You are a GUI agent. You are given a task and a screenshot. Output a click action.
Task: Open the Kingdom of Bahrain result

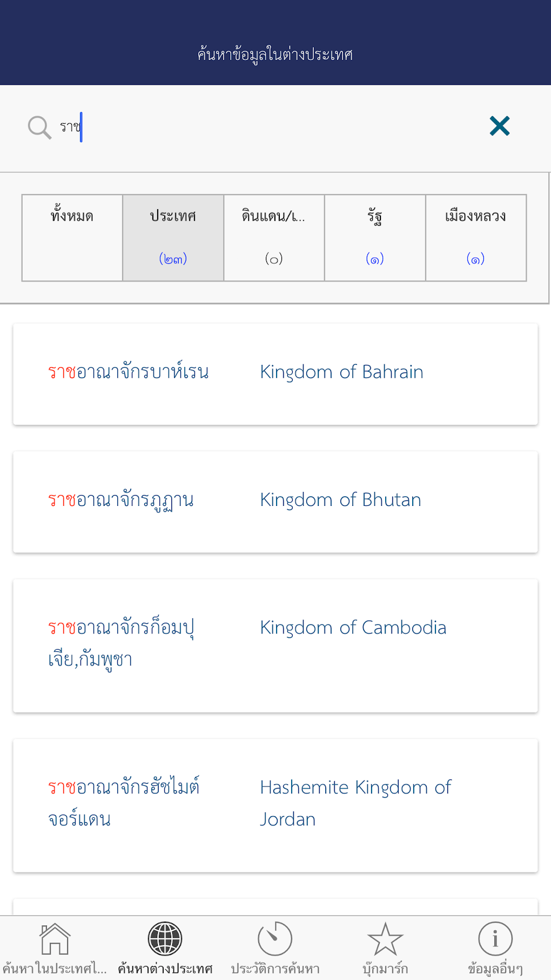click(x=275, y=374)
